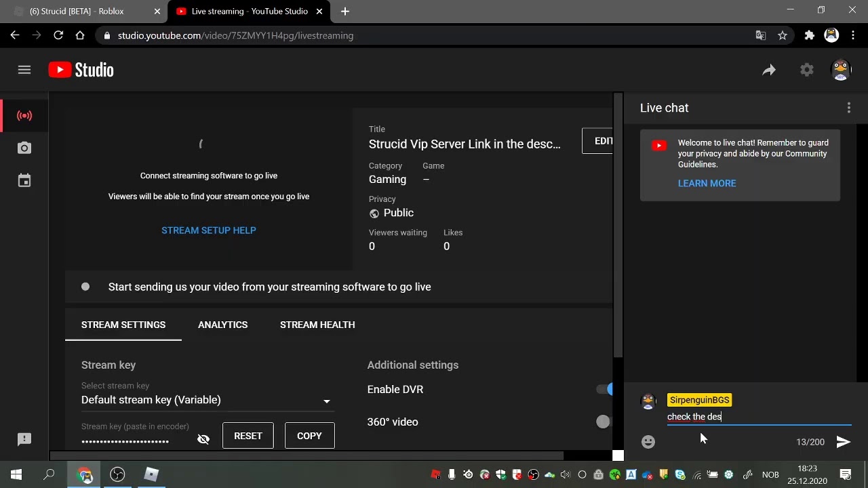
Task: Open Windows search from taskbar
Action: [x=49, y=474]
